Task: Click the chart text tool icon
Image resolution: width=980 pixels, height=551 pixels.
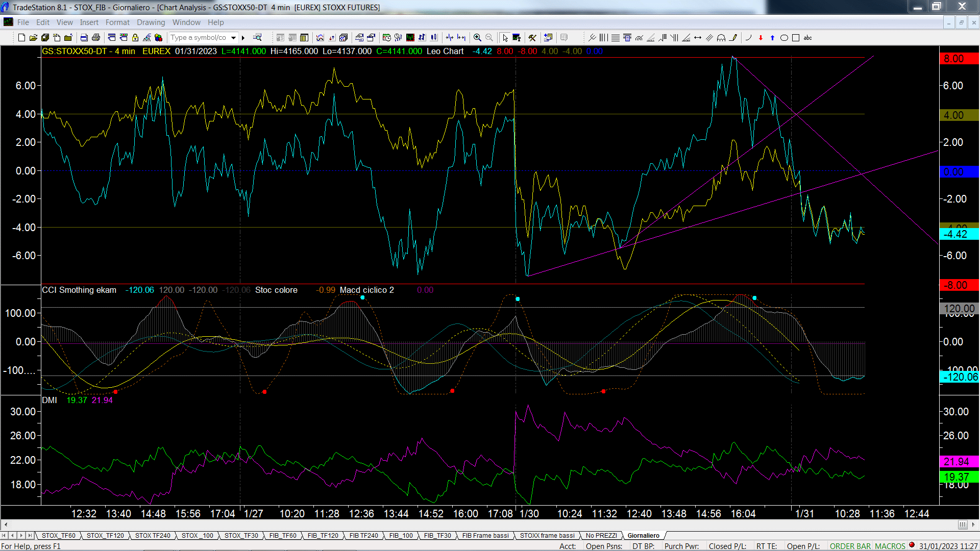Action: (x=517, y=38)
